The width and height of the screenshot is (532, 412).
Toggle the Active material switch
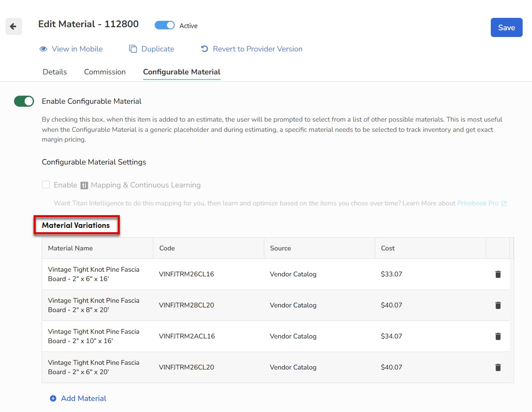tap(164, 26)
